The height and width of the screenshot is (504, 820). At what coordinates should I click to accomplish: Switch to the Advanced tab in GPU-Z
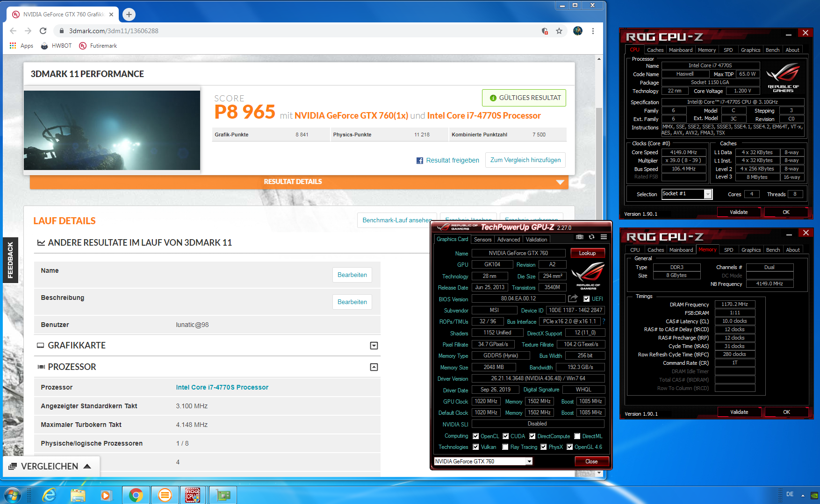[509, 240]
